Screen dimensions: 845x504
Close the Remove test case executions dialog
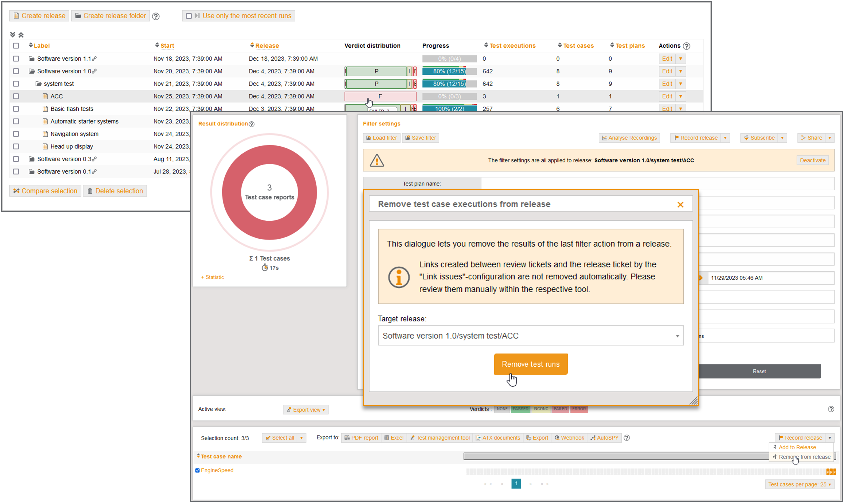pos(680,205)
